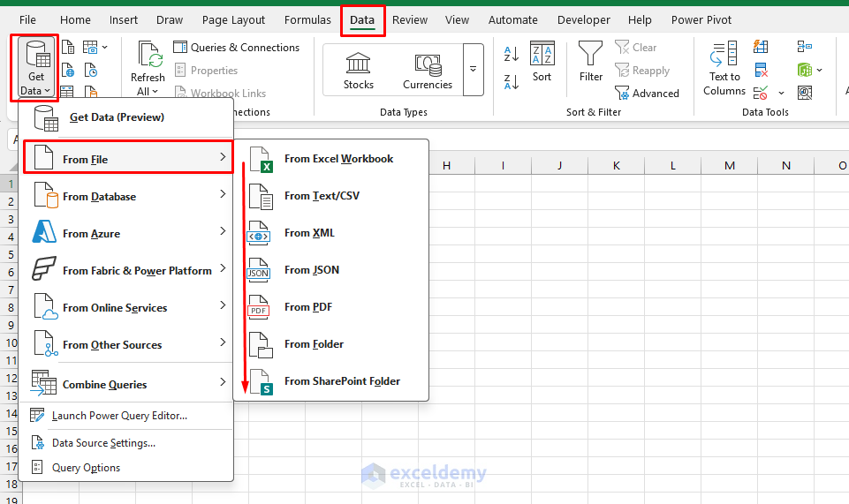Choose From JSON

click(x=330, y=270)
